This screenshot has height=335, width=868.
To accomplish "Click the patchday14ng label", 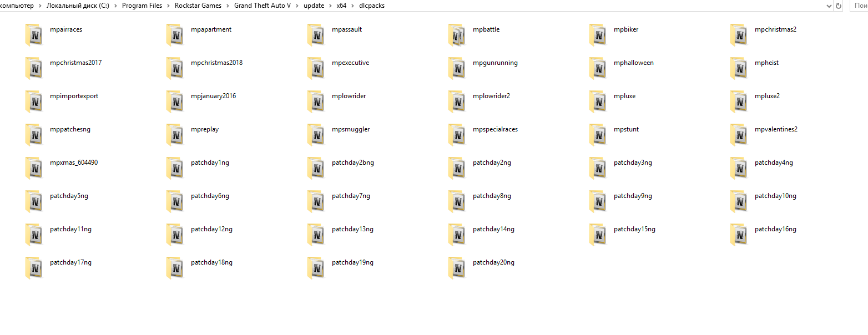I will 493,229.
